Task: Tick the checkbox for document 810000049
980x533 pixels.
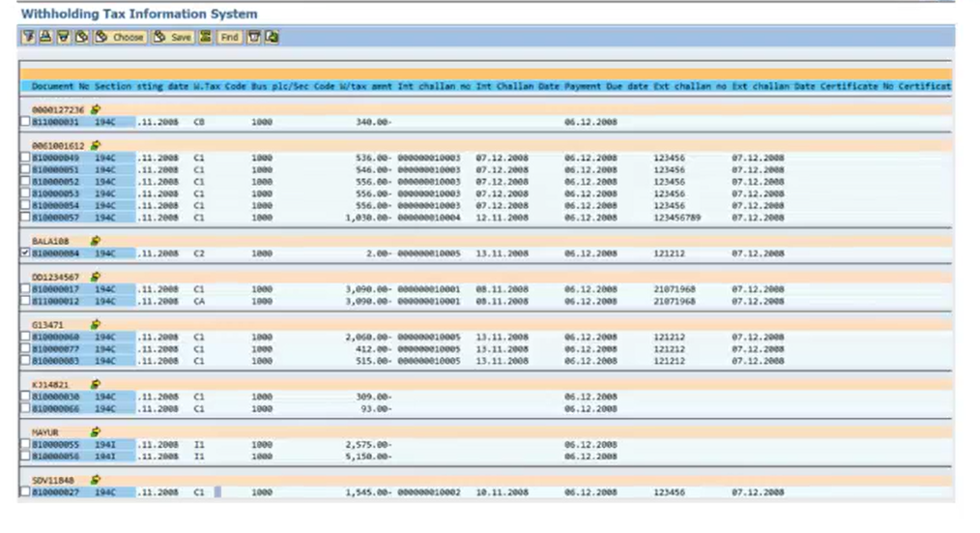Action: [25, 157]
